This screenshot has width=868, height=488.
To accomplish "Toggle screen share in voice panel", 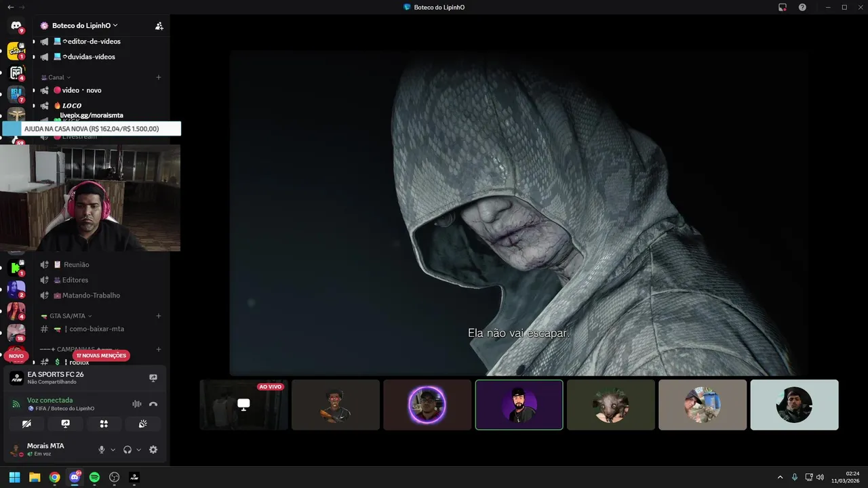I will (x=65, y=424).
